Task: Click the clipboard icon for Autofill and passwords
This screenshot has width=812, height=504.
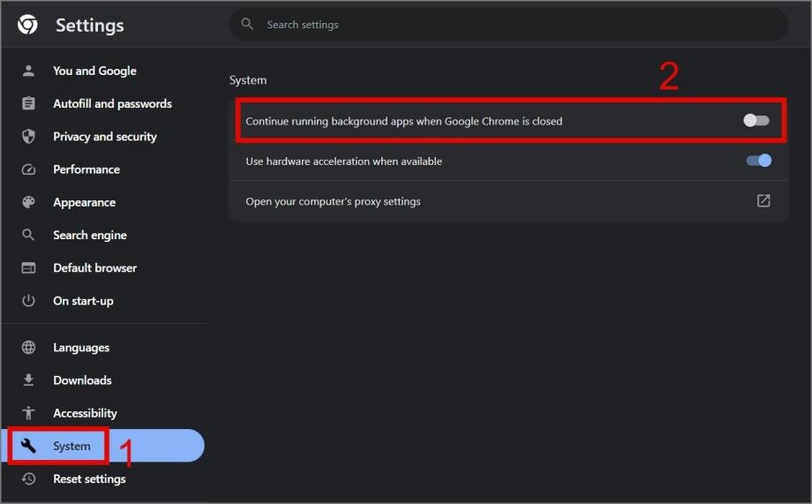Action: (28, 103)
